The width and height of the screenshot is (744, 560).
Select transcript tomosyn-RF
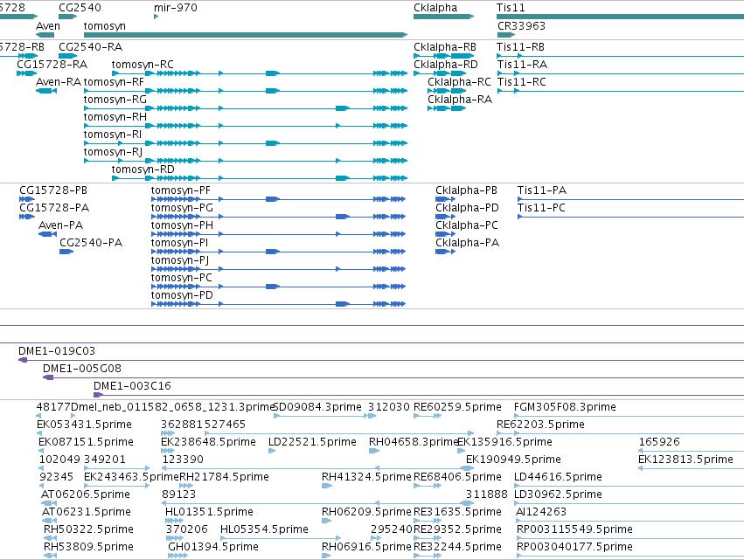point(114,82)
